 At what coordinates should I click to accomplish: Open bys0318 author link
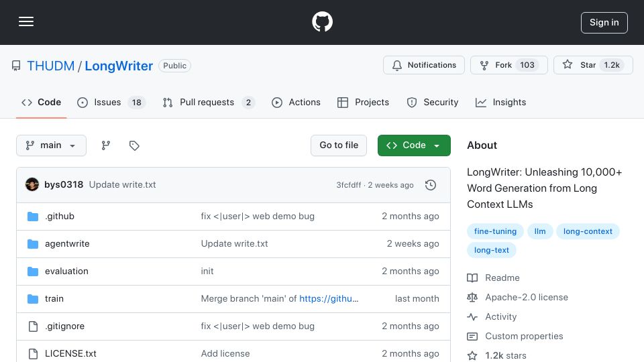(64, 185)
